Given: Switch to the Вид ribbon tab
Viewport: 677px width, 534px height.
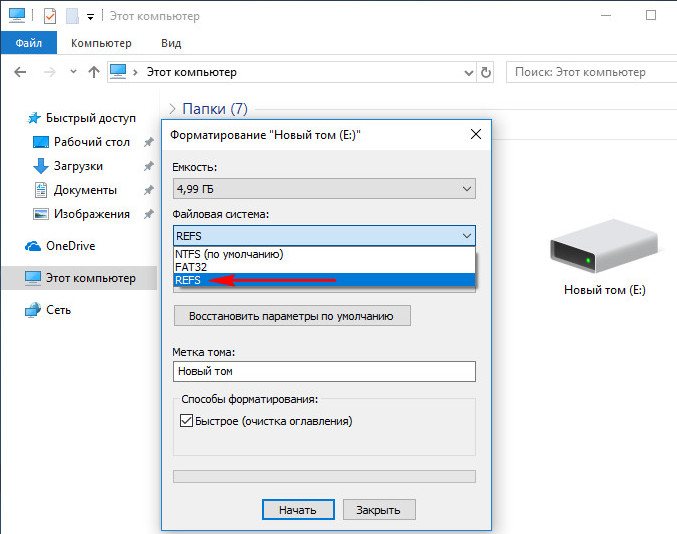Looking at the screenshot, I should (x=171, y=45).
